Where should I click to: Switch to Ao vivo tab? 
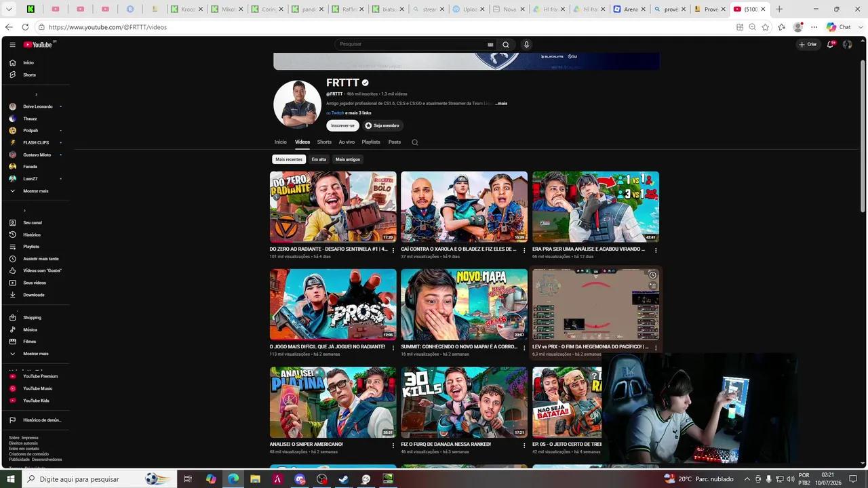click(347, 142)
